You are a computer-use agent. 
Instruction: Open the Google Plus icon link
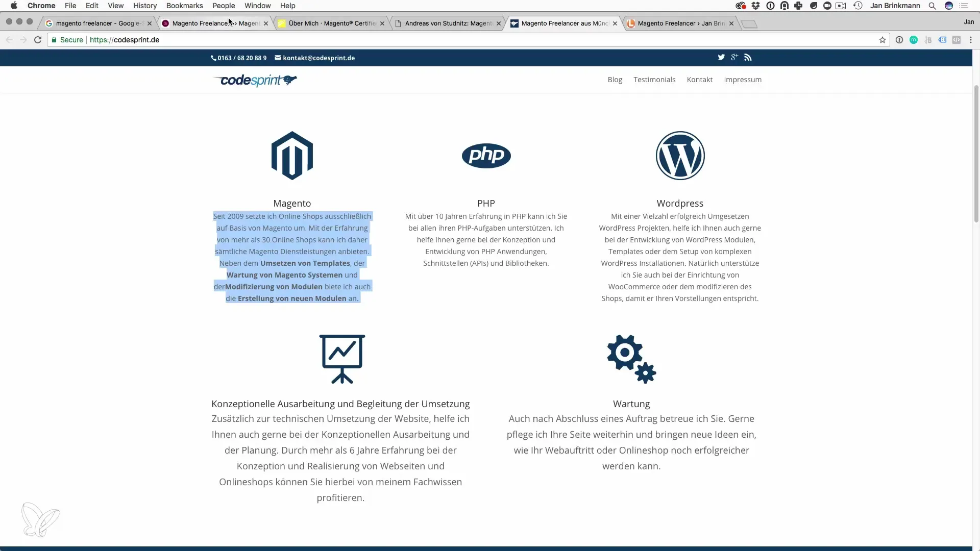point(734,58)
